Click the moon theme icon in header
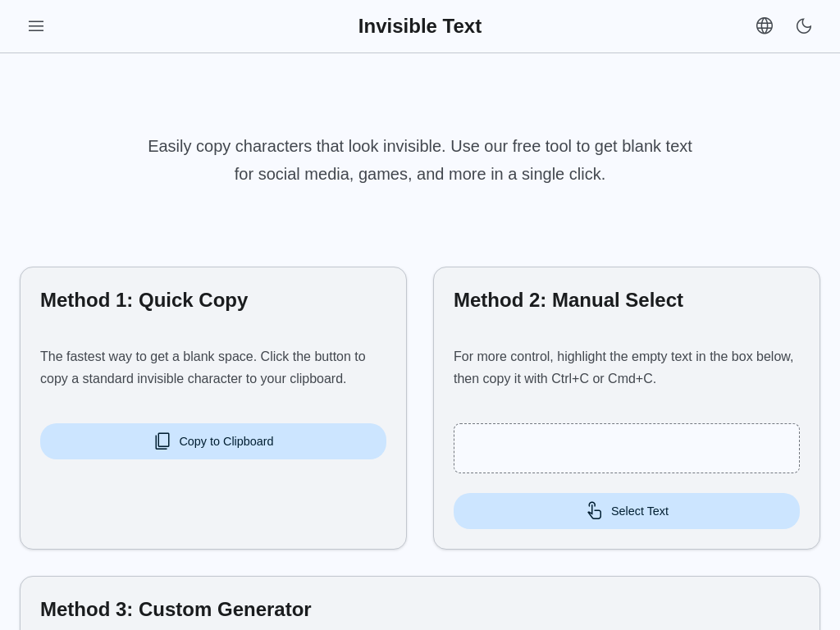 click(x=804, y=25)
